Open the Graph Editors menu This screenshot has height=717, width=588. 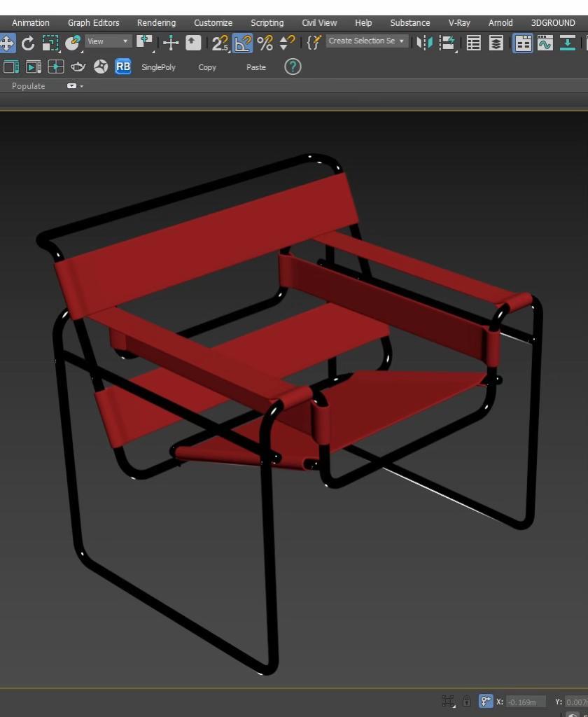point(94,23)
